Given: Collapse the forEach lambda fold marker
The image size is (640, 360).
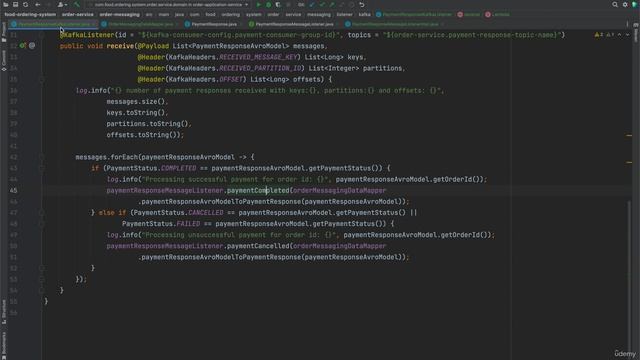Looking at the screenshot, I should point(42,157).
